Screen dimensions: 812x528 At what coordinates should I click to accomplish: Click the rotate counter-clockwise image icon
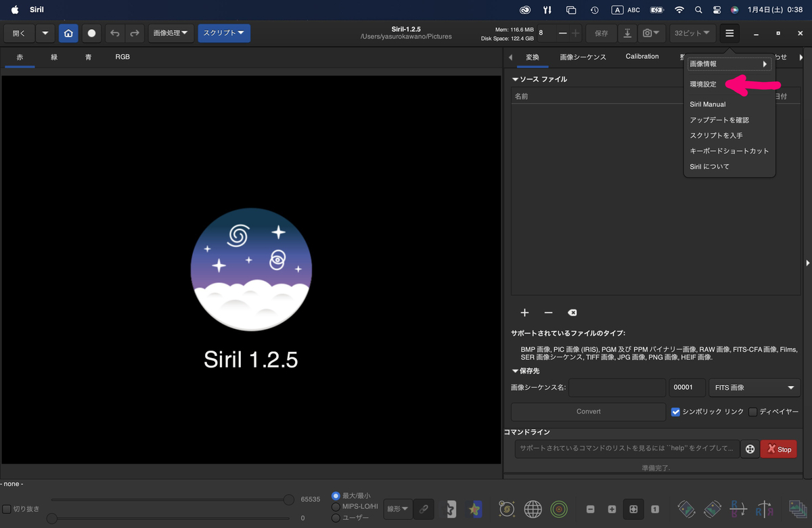(x=686, y=509)
